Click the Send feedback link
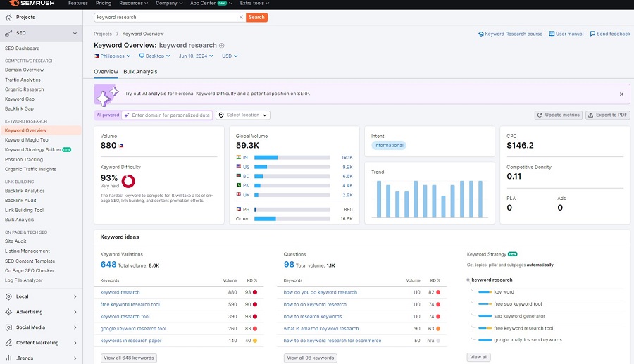Viewport: 634px width, 364px height. coord(610,34)
